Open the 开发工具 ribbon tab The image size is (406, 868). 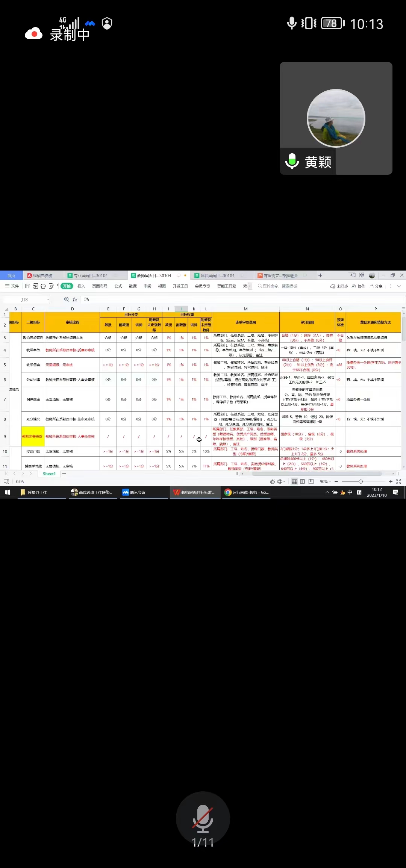point(180,286)
